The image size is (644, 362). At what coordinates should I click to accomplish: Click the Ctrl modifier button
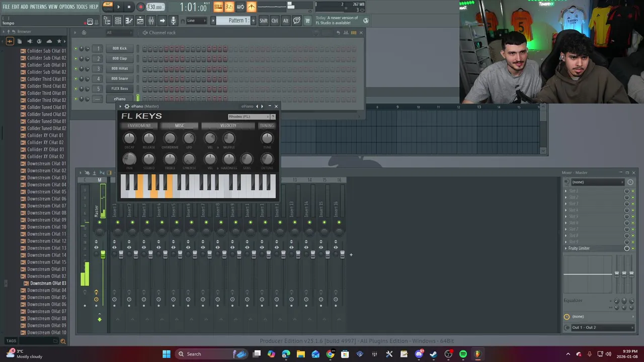[x=275, y=21]
